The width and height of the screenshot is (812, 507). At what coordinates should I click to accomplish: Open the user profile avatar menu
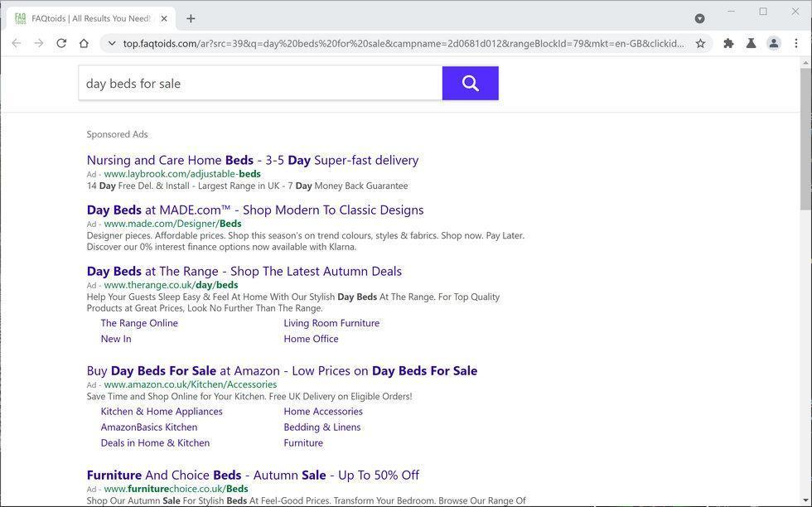(773, 43)
